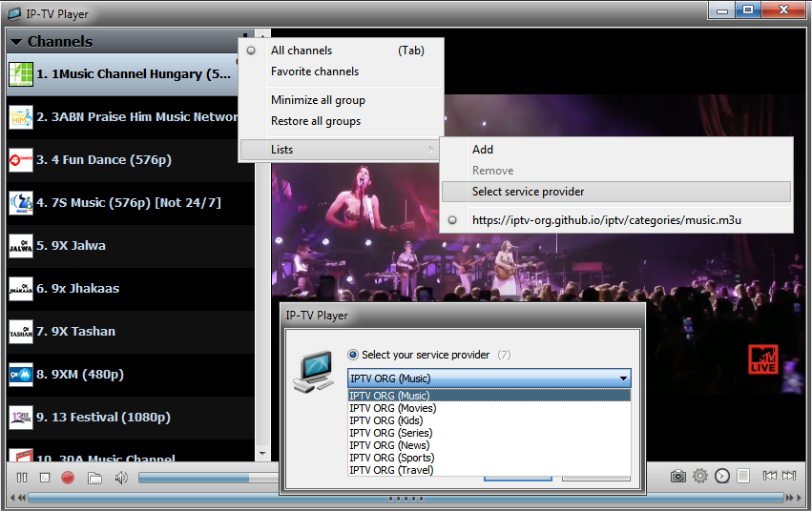Select channel 4. 7S Music (576p)
Viewport: 812px width, 511px height.
[x=131, y=203]
